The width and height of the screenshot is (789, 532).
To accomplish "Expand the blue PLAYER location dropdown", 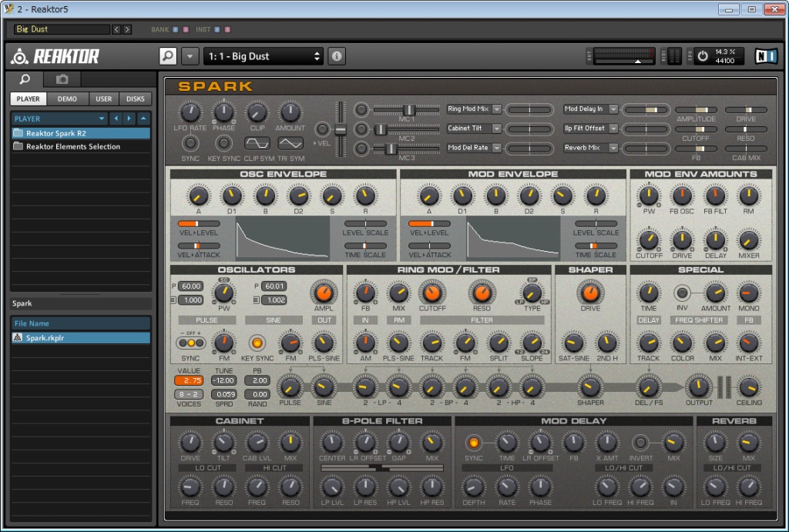I will [x=59, y=119].
